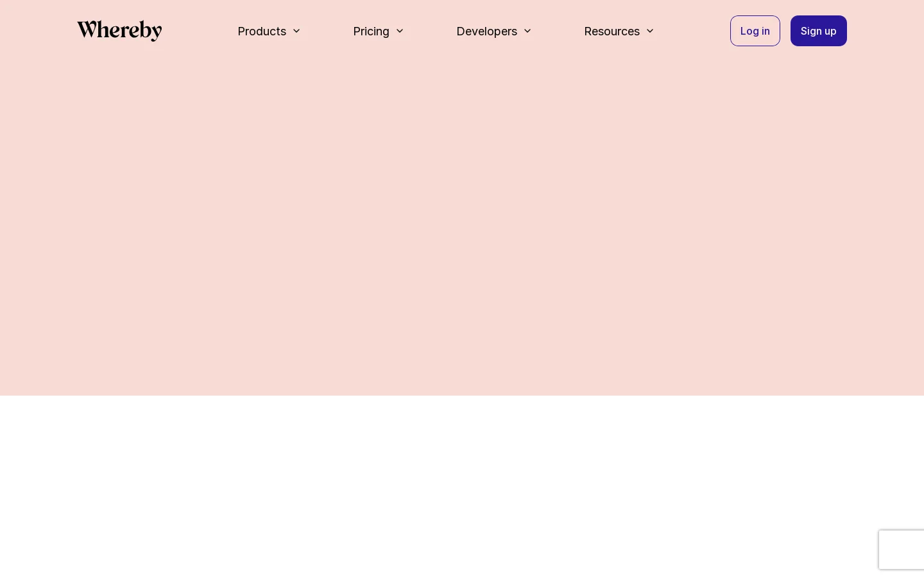Expand the Developers dropdown chevron
This screenshot has height=578, width=924.
coord(527,31)
